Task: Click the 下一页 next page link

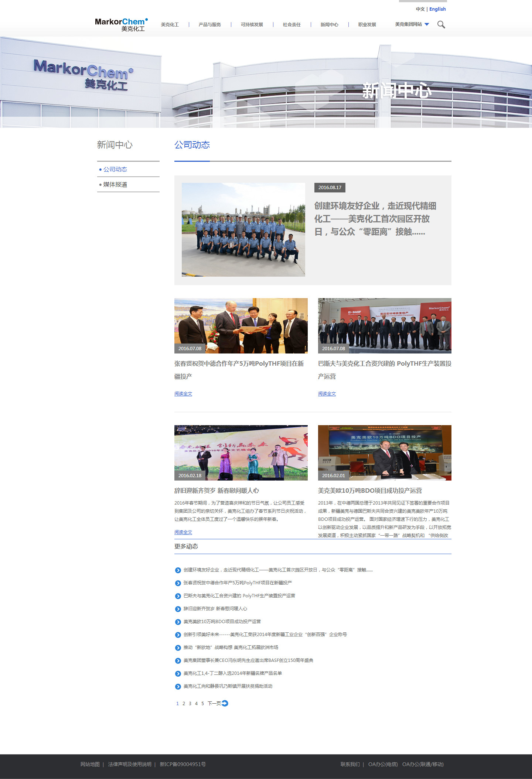Action: [214, 704]
